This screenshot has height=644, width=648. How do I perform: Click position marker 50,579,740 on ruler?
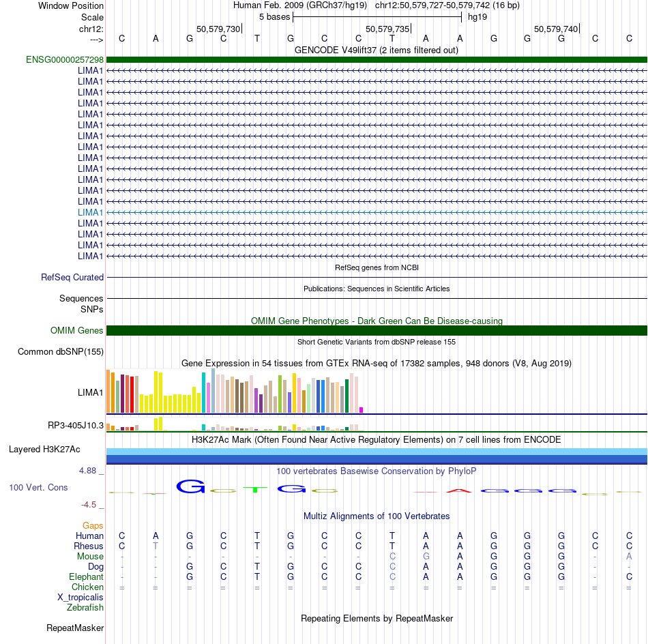(x=556, y=29)
